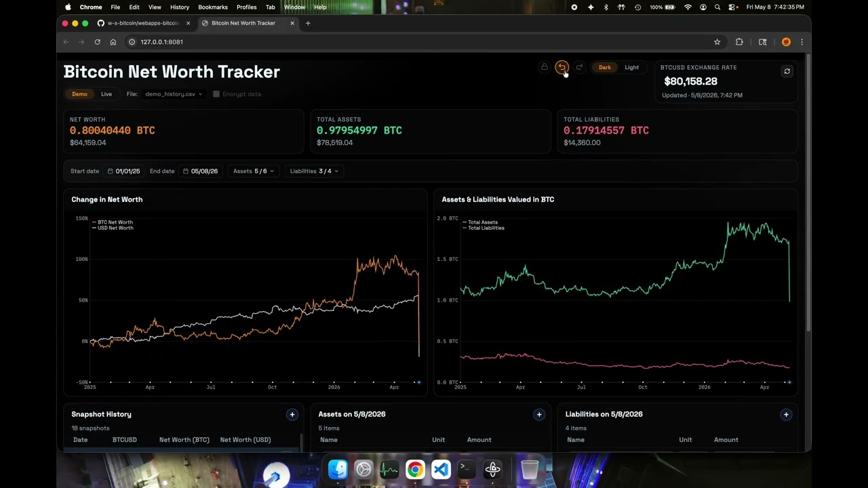Toggle the BTC Net Worth legend entry
This screenshot has width=868, height=488.
(x=112, y=222)
